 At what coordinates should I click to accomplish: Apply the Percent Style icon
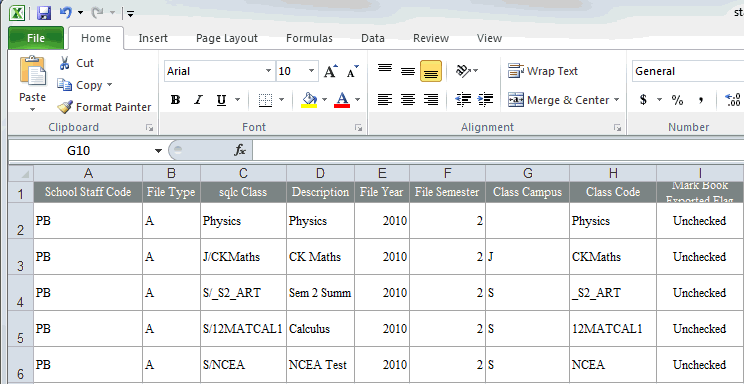point(677,100)
